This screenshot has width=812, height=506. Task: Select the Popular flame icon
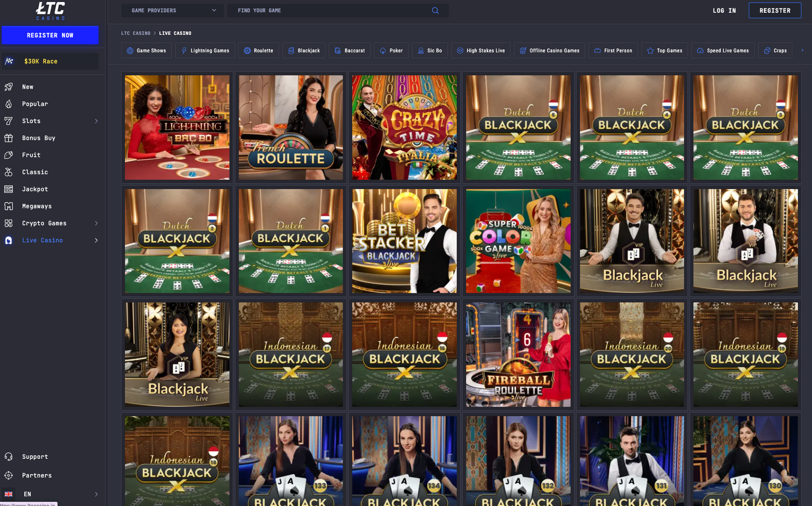point(9,104)
